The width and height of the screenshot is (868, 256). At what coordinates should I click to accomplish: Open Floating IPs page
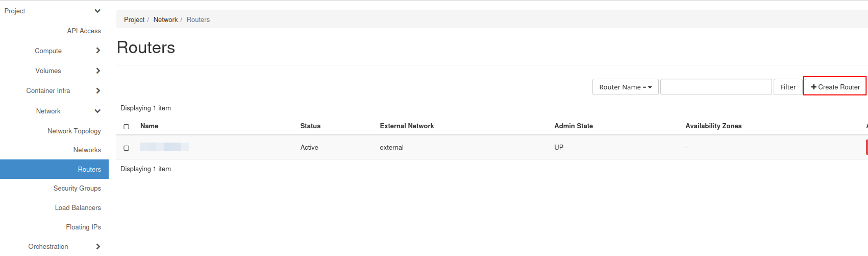tap(83, 227)
